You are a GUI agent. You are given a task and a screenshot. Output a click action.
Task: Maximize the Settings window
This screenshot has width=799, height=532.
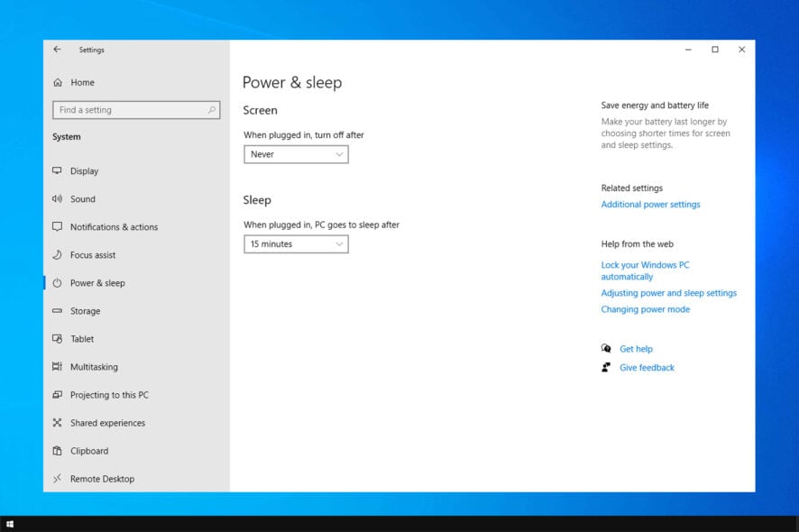[715, 50]
